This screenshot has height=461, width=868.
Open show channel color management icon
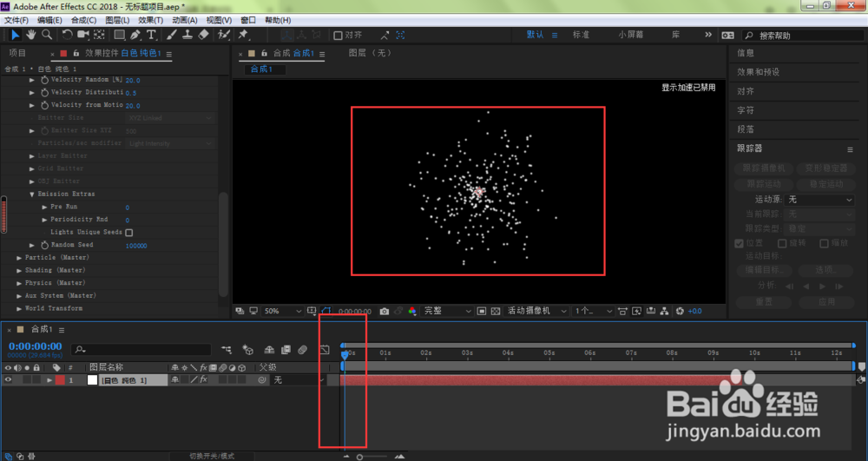pyautogui.click(x=411, y=311)
